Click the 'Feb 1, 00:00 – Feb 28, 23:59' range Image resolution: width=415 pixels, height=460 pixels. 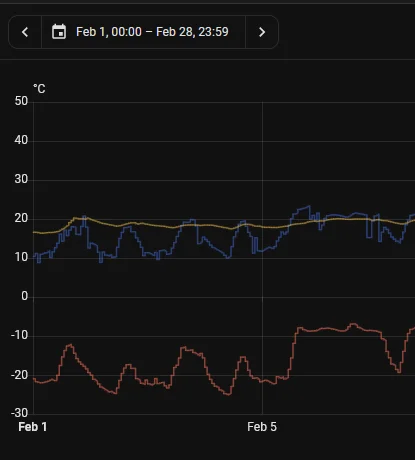[x=152, y=32]
